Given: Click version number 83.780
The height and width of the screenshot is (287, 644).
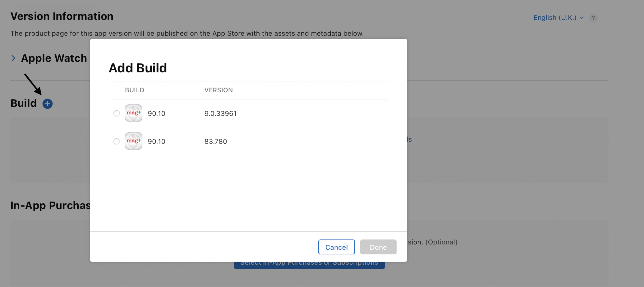Looking at the screenshot, I should pos(216,141).
